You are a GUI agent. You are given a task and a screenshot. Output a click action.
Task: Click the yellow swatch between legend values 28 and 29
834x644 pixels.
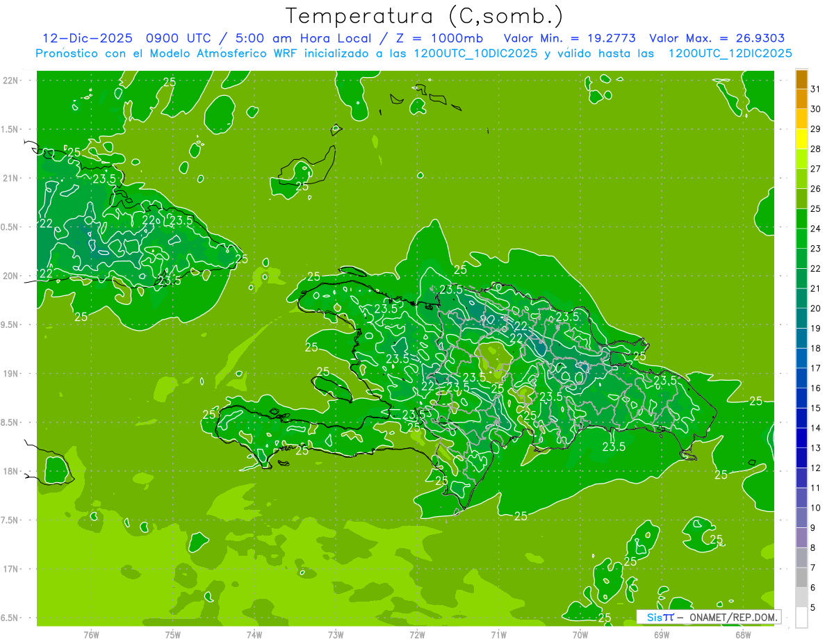point(801,140)
